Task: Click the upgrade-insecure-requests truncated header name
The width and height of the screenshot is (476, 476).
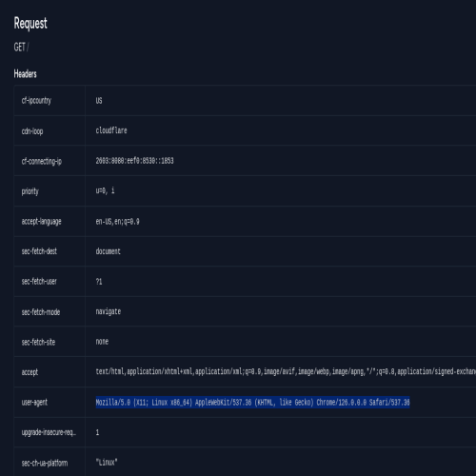Action: click(x=49, y=432)
